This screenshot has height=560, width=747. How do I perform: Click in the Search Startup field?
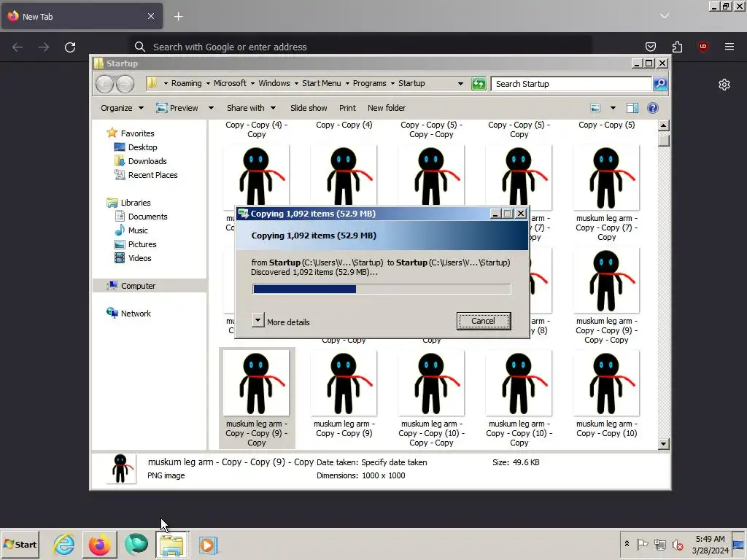[x=570, y=84]
